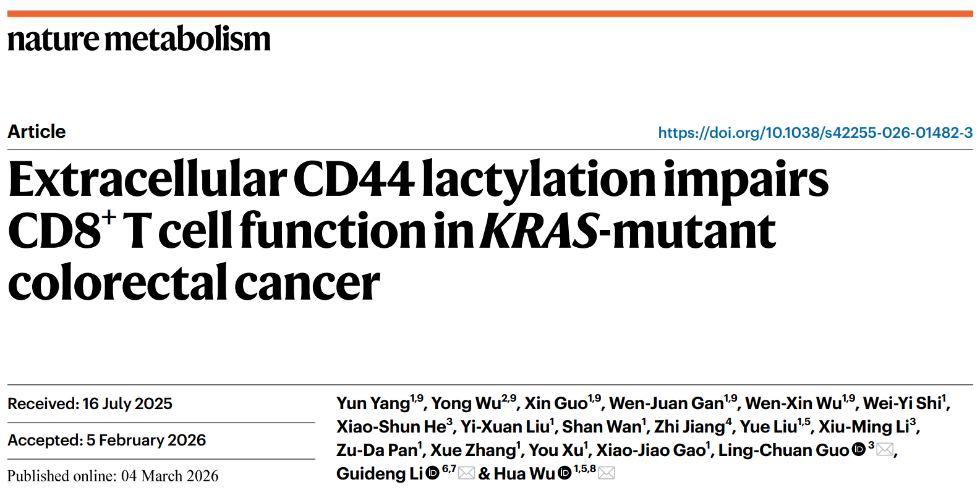Click the KRAS italic word in title
Screen dimensions: 980x490
[539, 230]
